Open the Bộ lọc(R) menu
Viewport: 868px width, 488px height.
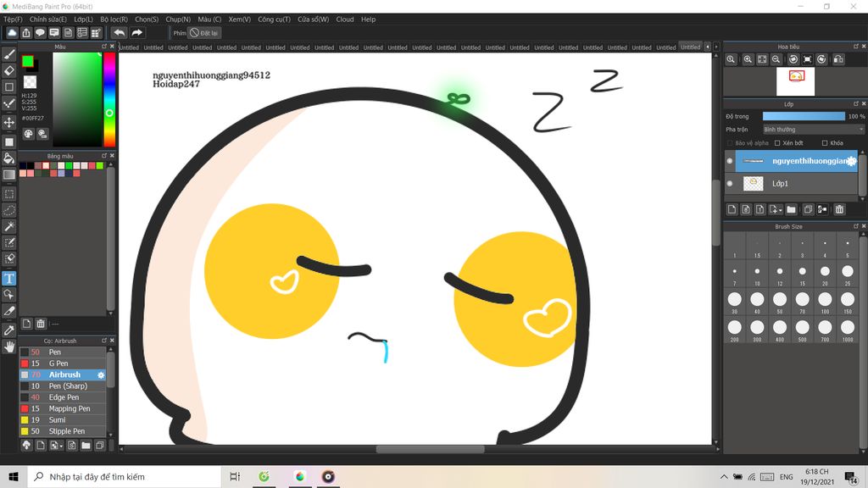(114, 19)
